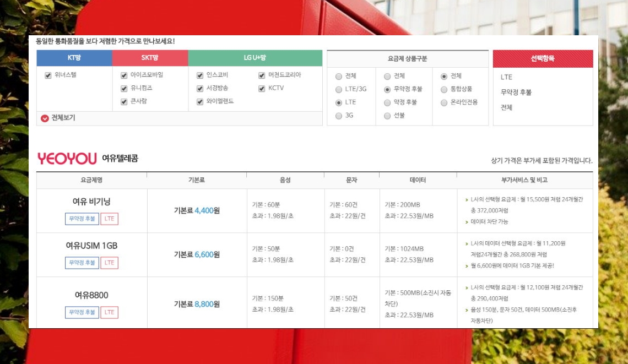Click LTE in the 선택항목 panel

point(506,77)
